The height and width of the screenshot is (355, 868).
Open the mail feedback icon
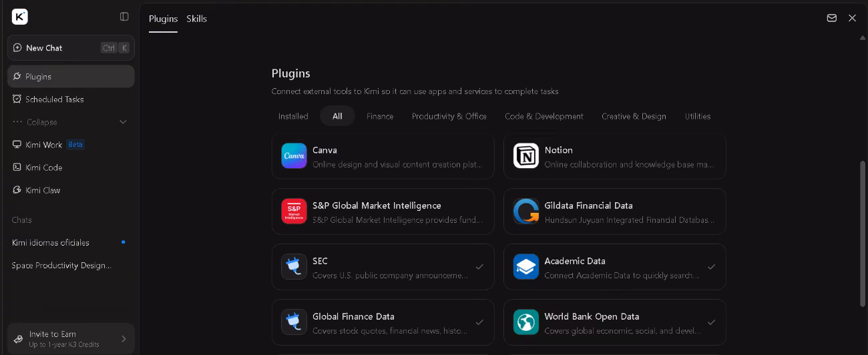pyautogui.click(x=832, y=18)
